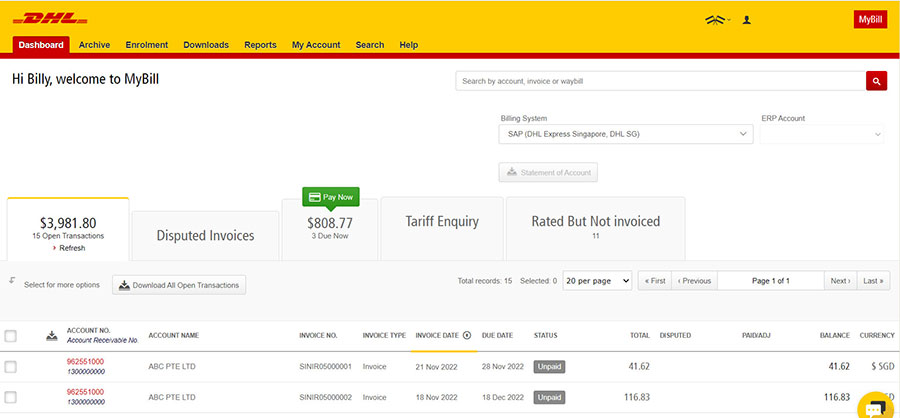This screenshot has height=418, width=900.
Task: Click the Account No. column header
Action: pyautogui.click(x=88, y=331)
